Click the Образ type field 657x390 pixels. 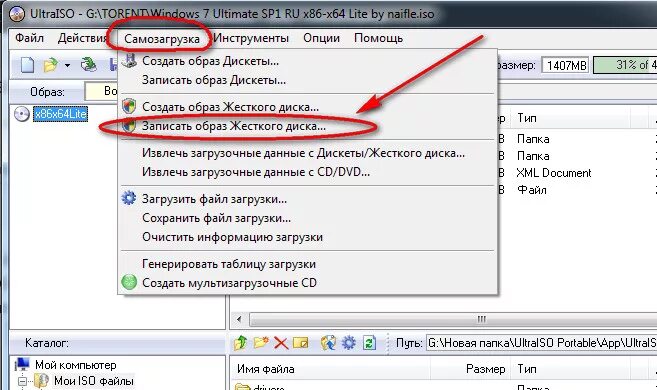click(x=102, y=91)
